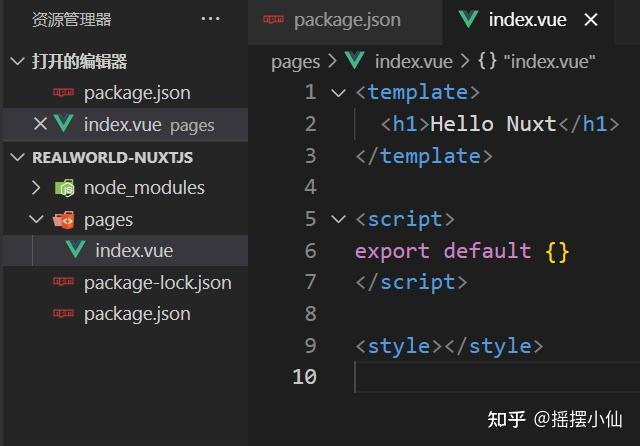This screenshot has width=640, height=446.
Task: Click the pages folder icon
Action: (x=64, y=220)
